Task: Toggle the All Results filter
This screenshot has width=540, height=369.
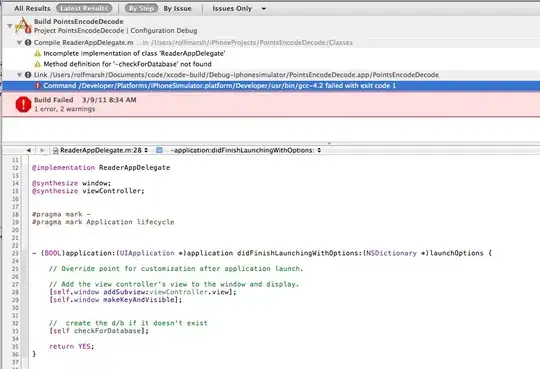Action: (32, 9)
